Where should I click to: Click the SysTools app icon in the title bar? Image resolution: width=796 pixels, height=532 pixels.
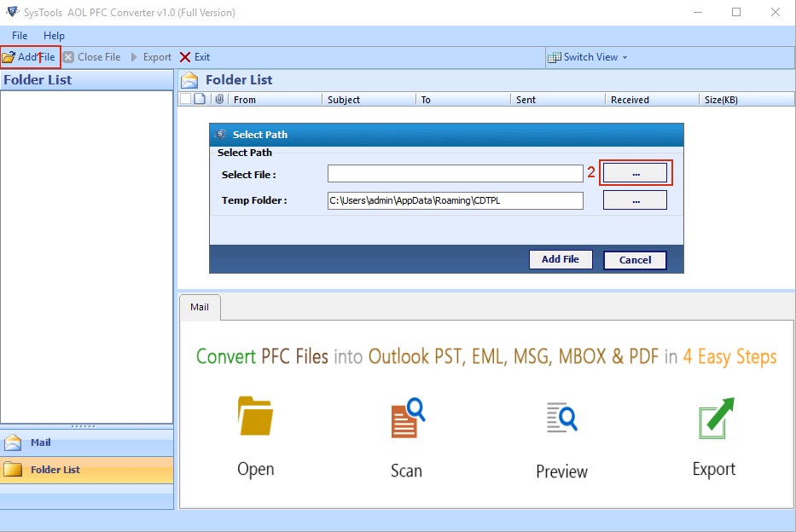(x=13, y=11)
